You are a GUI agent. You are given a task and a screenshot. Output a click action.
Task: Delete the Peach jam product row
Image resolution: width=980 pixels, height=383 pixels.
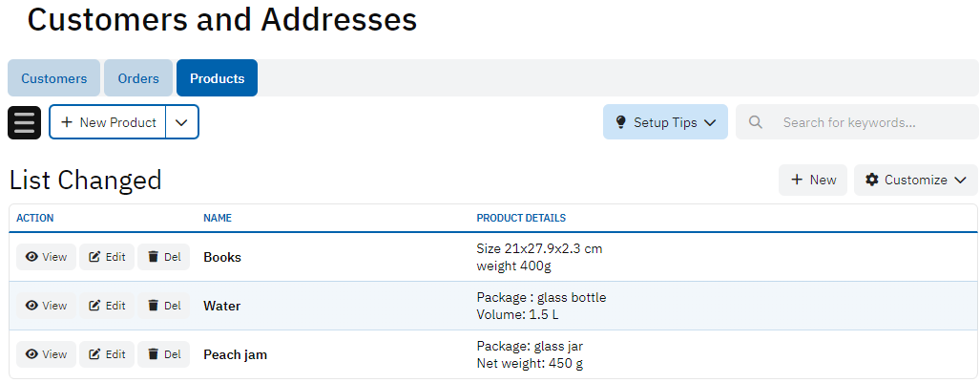(164, 354)
